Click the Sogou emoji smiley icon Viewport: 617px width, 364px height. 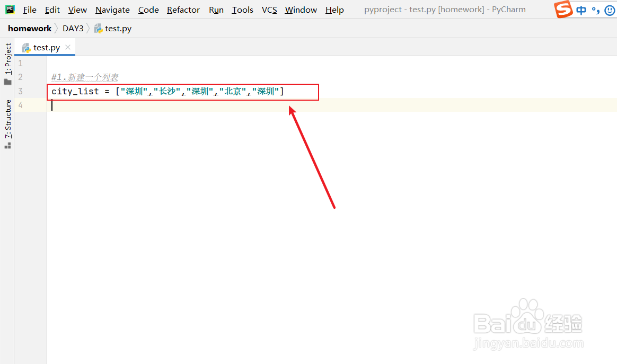tap(610, 11)
